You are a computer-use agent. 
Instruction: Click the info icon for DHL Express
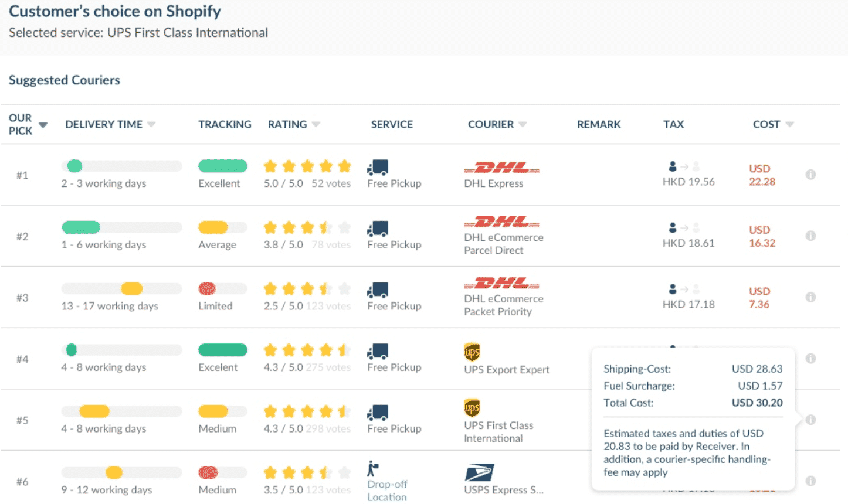810,175
